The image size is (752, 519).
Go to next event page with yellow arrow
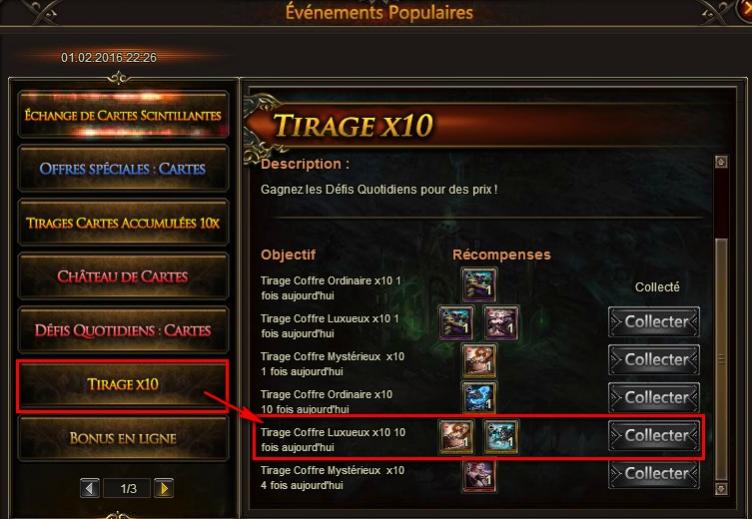pyautogui.click(x=164, y=488)
